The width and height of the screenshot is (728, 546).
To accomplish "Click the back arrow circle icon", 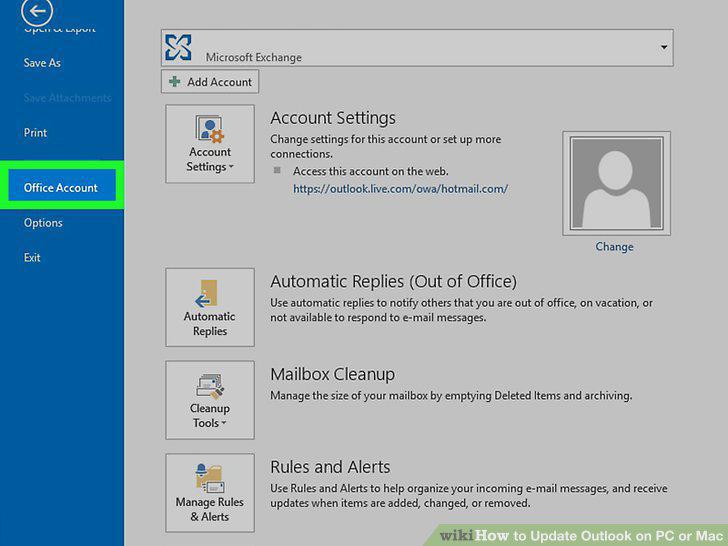I will (37, 11).
